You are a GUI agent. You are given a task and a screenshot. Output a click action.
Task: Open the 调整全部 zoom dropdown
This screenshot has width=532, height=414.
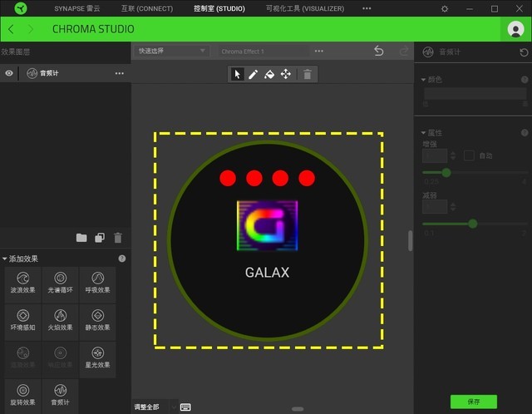(174, 407)
